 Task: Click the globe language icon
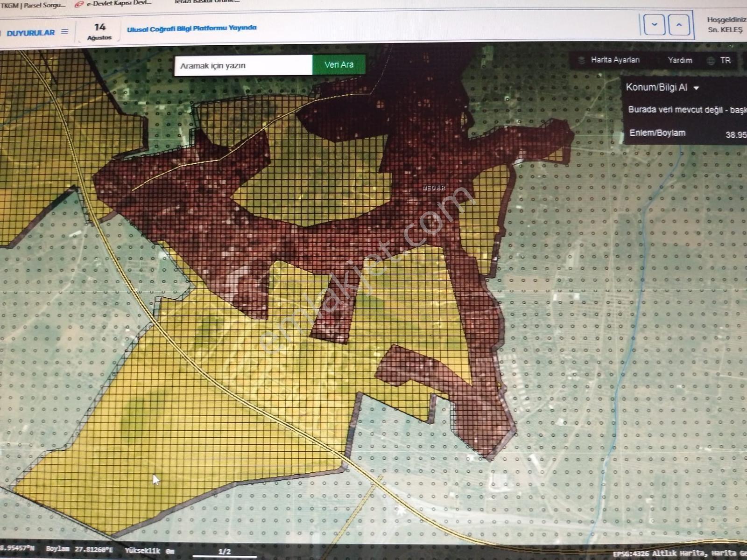pos(711,61)
